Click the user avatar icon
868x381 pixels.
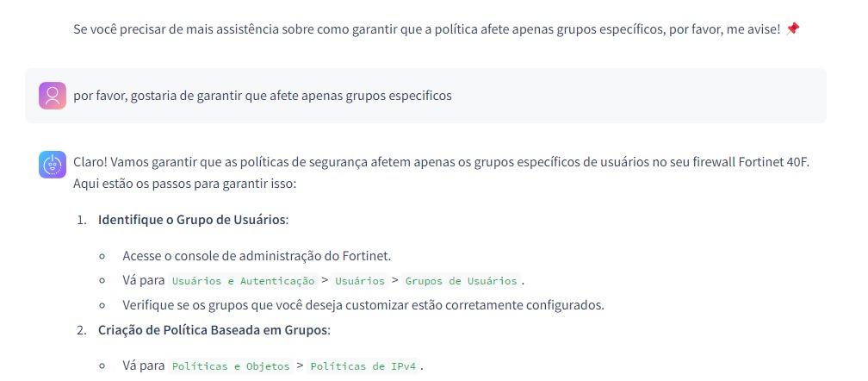53,96
